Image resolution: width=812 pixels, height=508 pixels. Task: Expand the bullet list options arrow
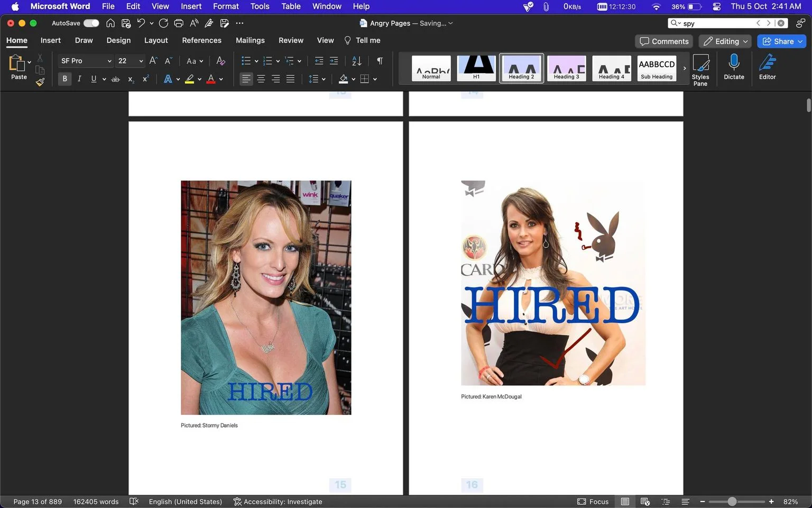256,61
